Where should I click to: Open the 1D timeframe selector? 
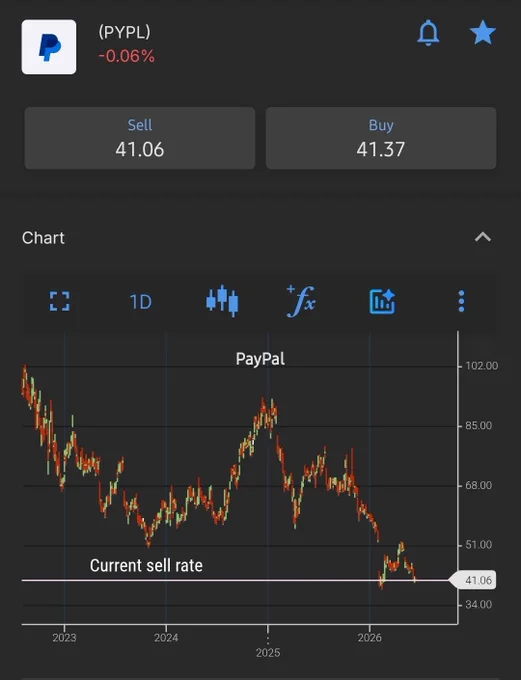point(141,302)
